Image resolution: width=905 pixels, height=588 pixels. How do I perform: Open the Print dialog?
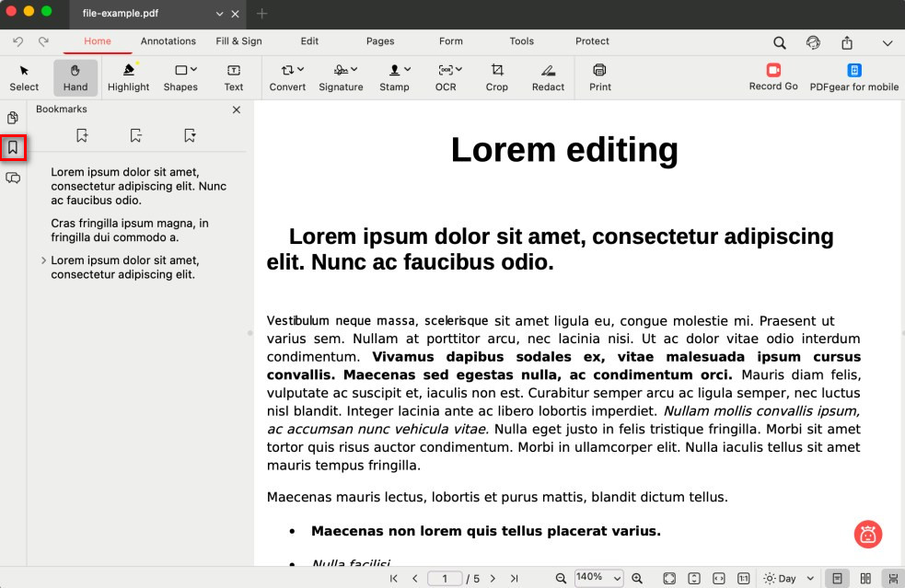tap(599, 76)
